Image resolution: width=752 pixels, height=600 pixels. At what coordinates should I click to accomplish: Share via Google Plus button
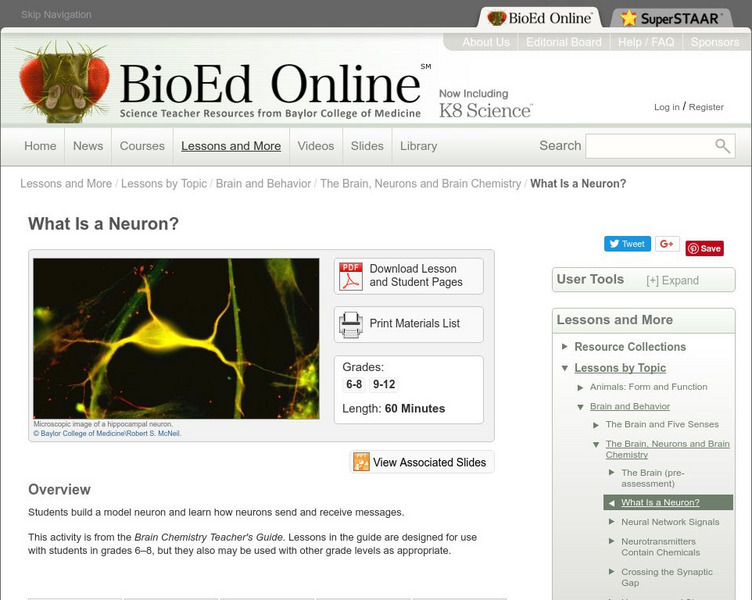(x=667, y=244)
